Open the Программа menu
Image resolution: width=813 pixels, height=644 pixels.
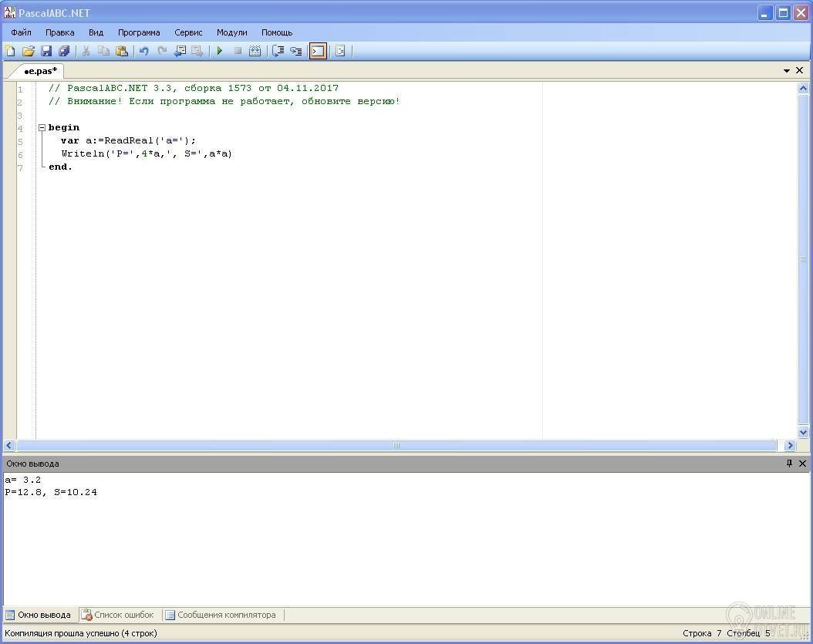coord(139,32)
